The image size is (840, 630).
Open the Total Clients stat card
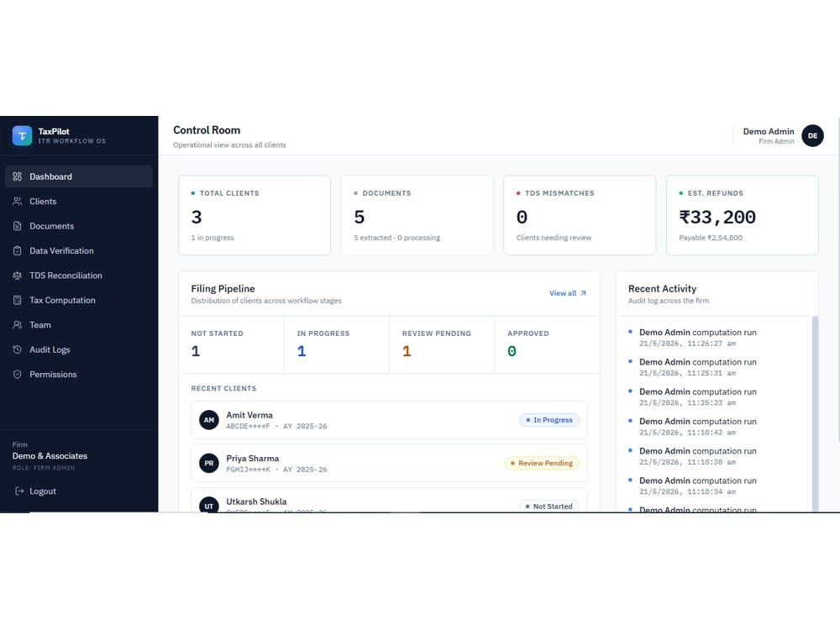click(x=255, y=215)
